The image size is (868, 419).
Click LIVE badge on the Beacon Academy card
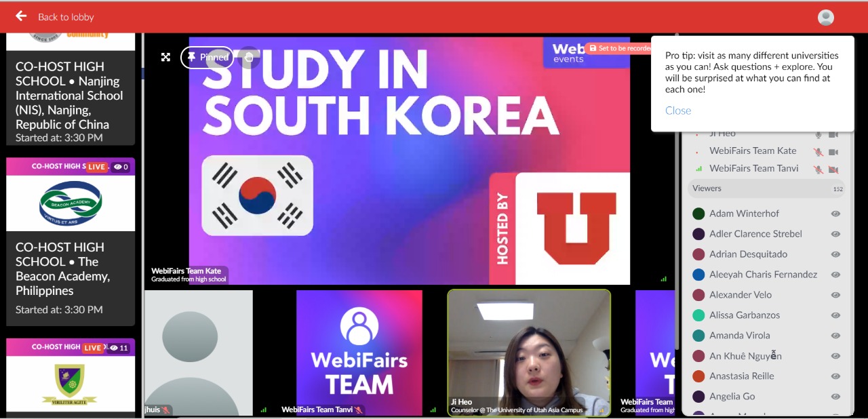pos(96,167)
